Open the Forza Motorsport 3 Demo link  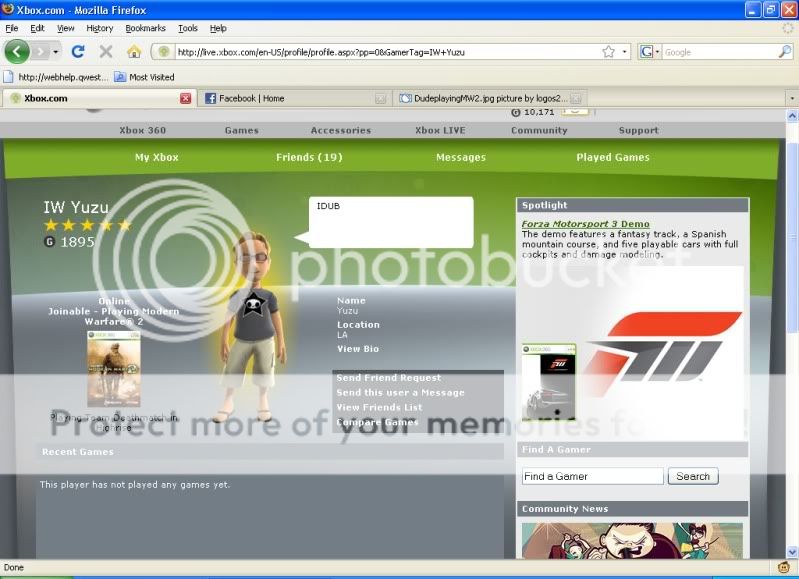[x=585, y=224]
